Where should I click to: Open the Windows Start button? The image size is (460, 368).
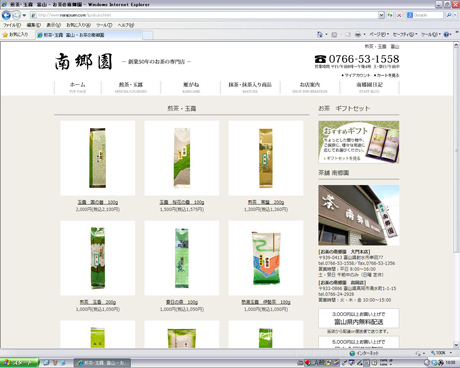coord(19,363)
